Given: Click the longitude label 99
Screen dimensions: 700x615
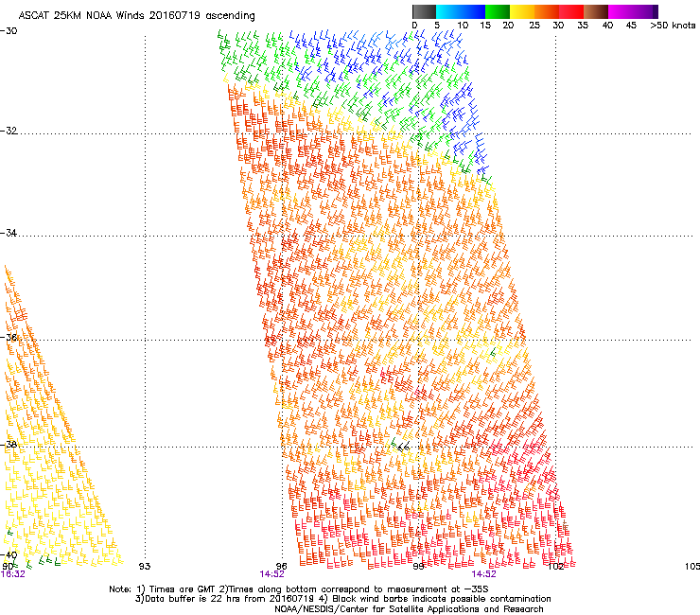Looking at the screenshot, I should coord(418,567).
